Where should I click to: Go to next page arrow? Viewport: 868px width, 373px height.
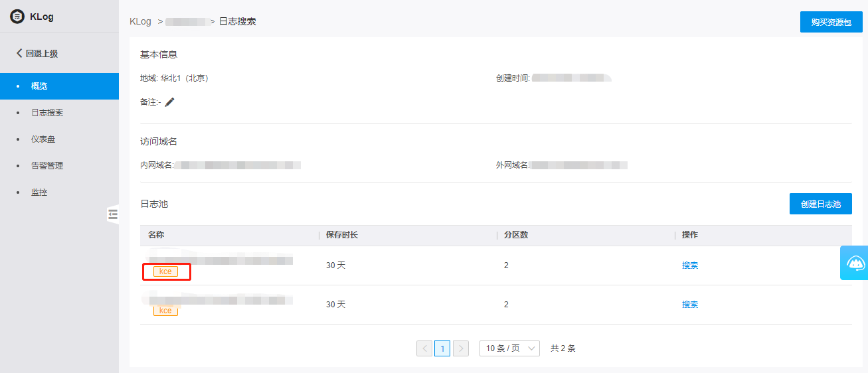(461, 348)
